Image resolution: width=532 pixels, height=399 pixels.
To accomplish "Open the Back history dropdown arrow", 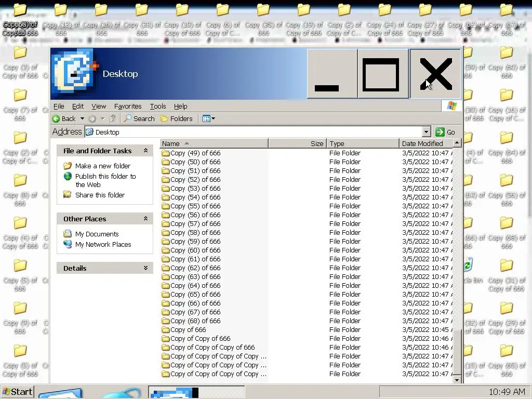I will 82,119.
